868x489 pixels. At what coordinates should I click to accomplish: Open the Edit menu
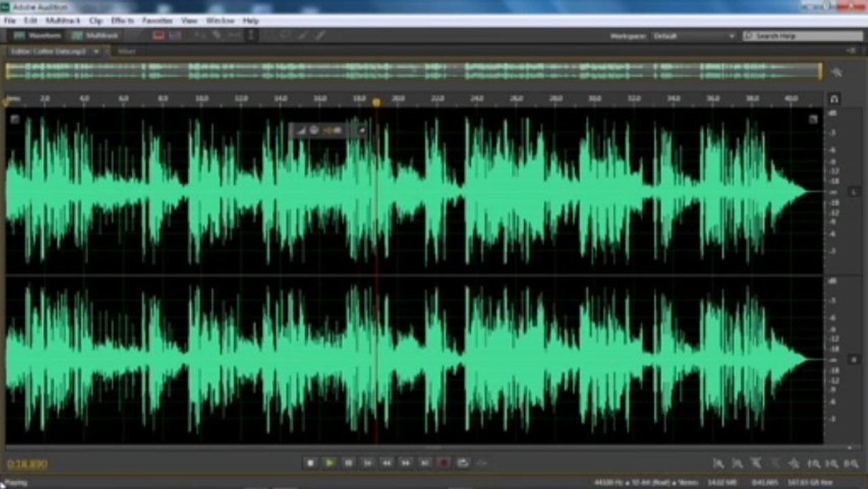pyautogui.click(x=31, y=21)
